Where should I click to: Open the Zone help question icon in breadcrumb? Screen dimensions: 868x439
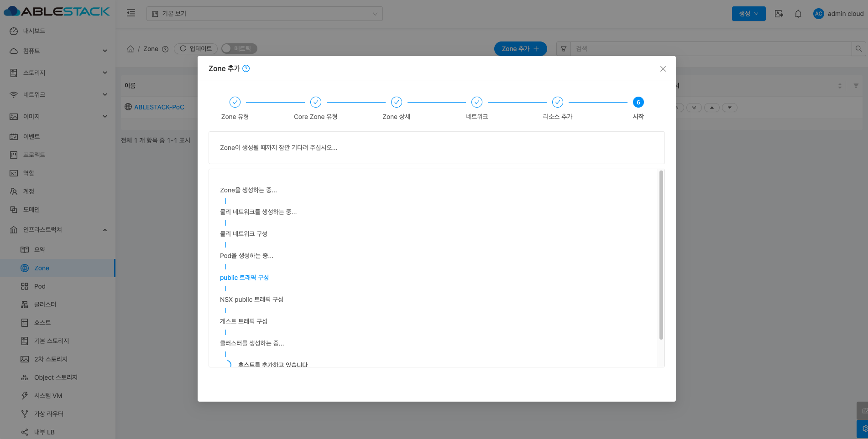pos(165,49)
